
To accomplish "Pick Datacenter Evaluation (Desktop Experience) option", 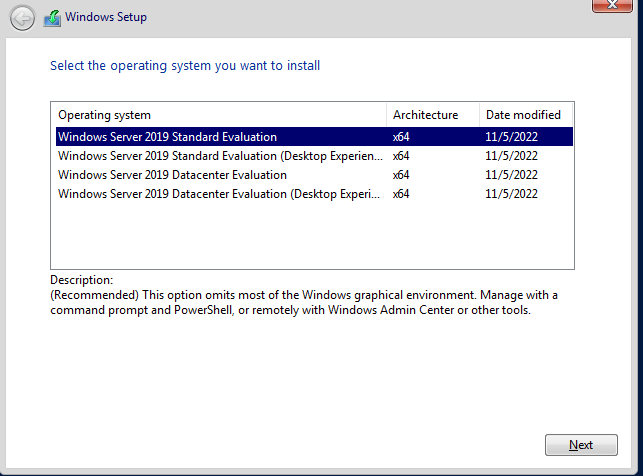I will (220, 194).
